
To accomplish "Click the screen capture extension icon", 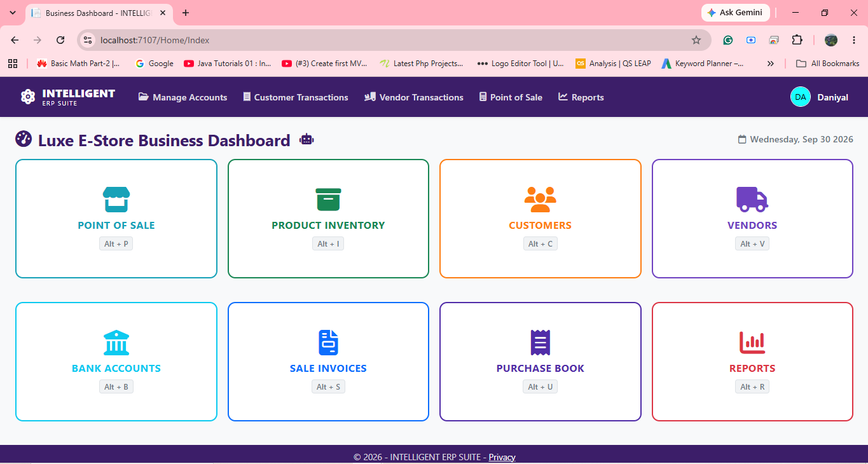I will coord(751,40).
